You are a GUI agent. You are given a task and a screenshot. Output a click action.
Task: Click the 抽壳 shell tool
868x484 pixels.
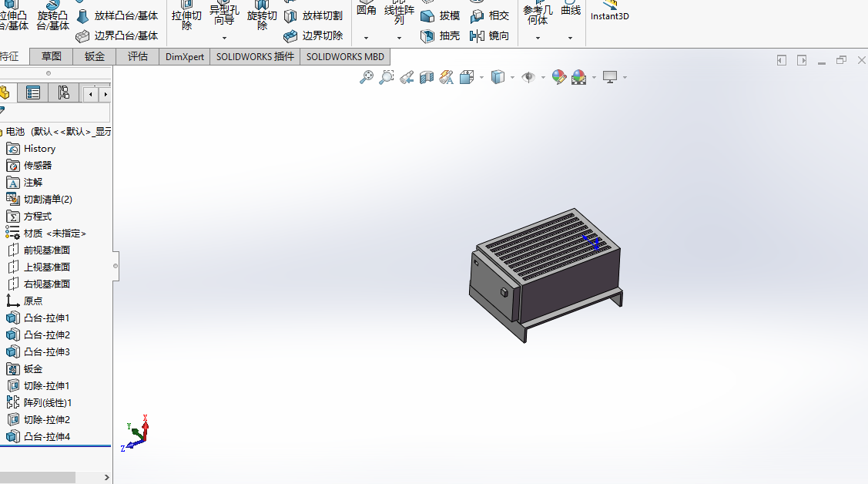pyautogui.click(x=440, y=36)
